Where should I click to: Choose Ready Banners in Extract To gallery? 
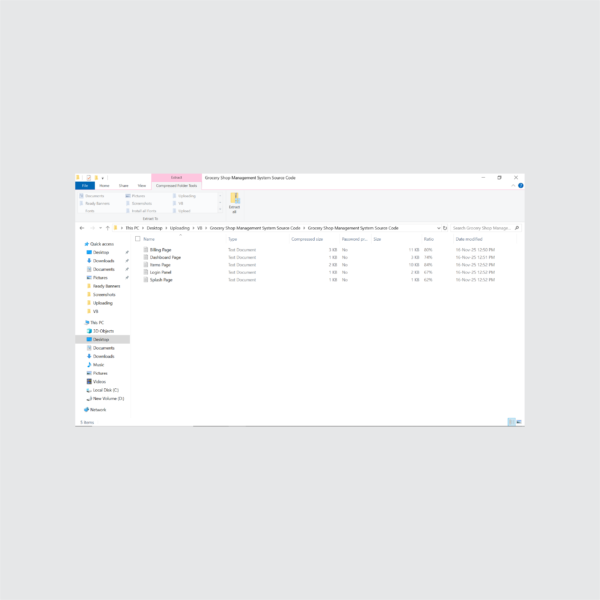(95, 203)
